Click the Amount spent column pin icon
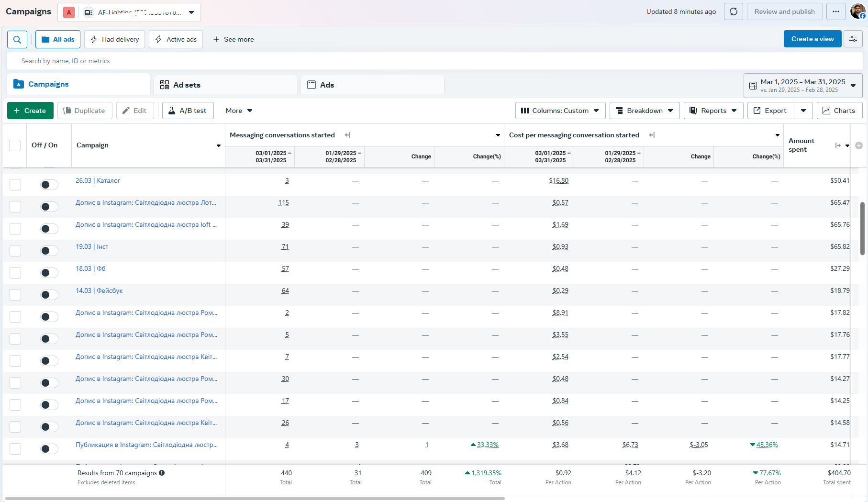 tap(838, 145)
